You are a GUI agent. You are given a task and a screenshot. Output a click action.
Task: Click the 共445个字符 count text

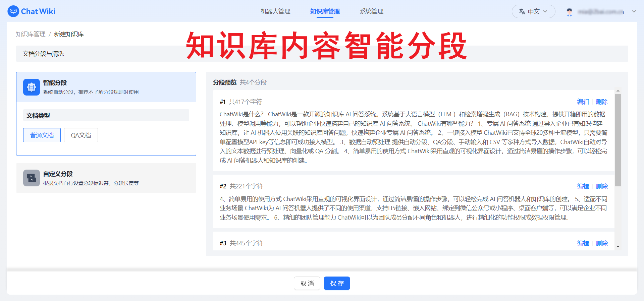tap(246, 243)
